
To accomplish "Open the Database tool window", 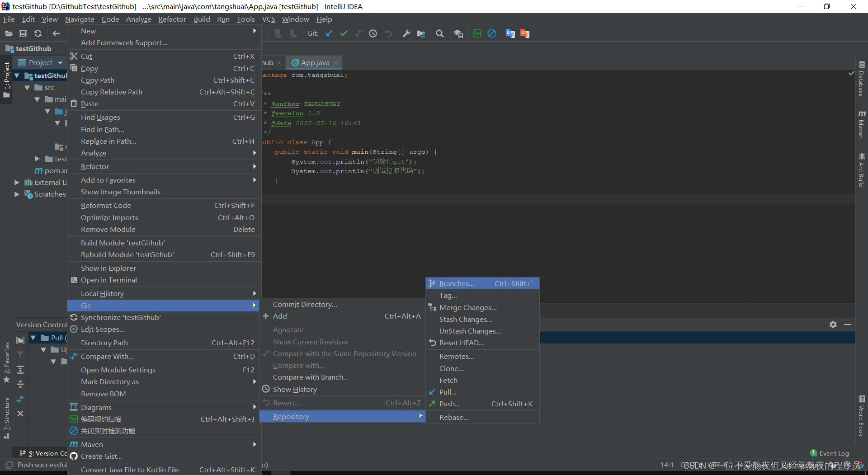I will tap(862, 79).
